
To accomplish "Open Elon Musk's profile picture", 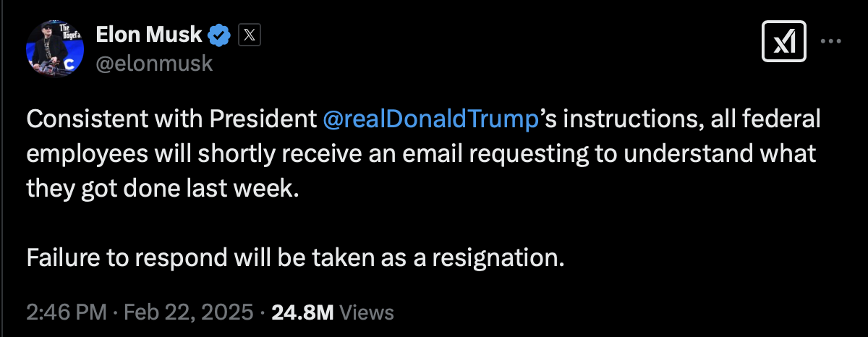I will click(51, 49).
